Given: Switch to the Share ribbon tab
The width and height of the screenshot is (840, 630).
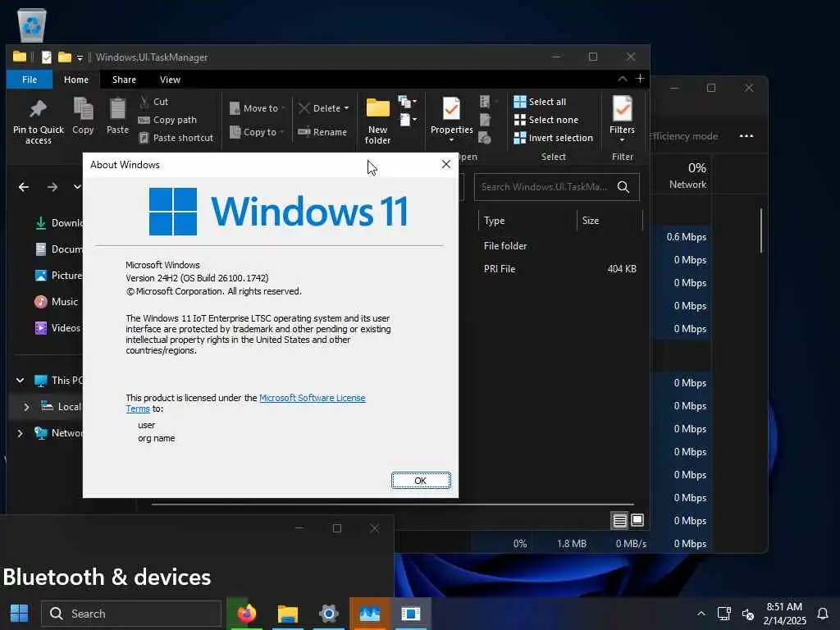Looking at the screenshot, I should click(x=124, y=80).
